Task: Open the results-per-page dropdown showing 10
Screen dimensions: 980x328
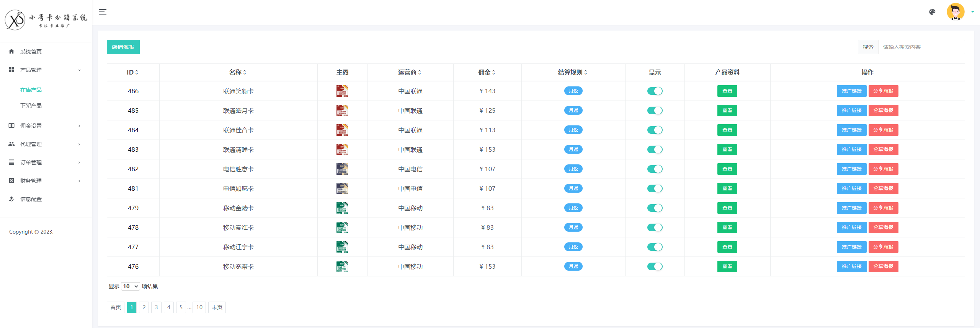Action: click(130, 286)
